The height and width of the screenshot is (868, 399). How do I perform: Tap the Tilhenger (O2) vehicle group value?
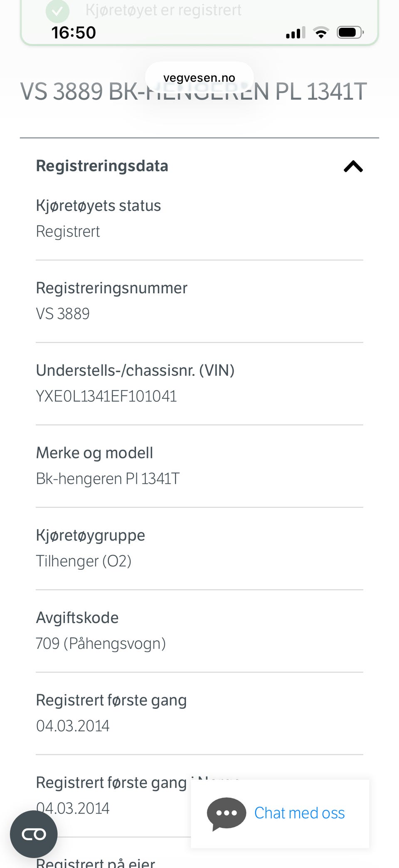84,561
